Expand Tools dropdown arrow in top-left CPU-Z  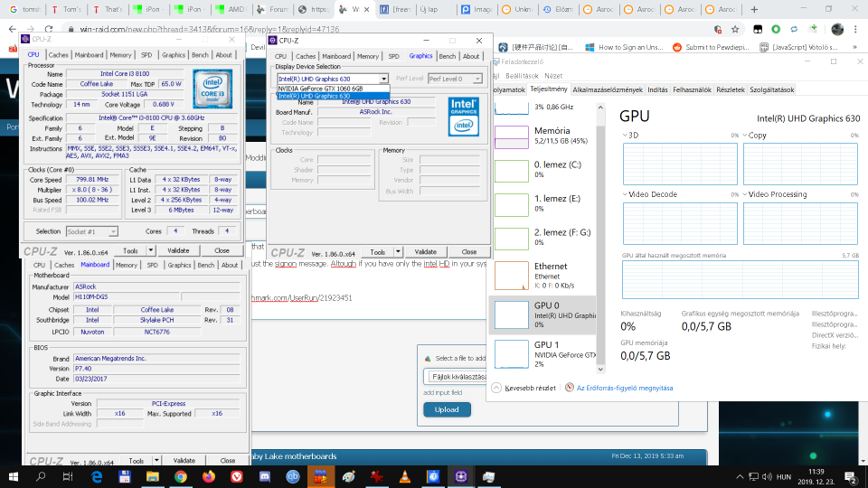(150, 250)
